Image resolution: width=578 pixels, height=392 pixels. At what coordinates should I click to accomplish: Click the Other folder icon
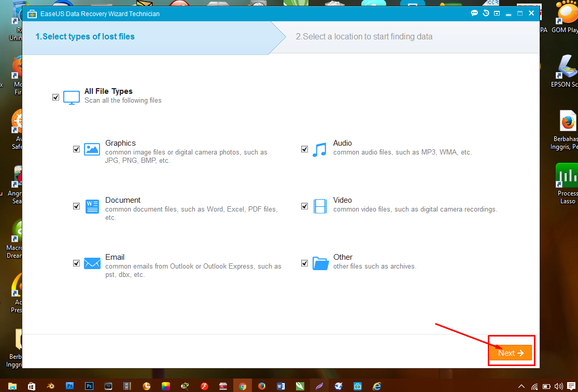[x=320, y=263]
